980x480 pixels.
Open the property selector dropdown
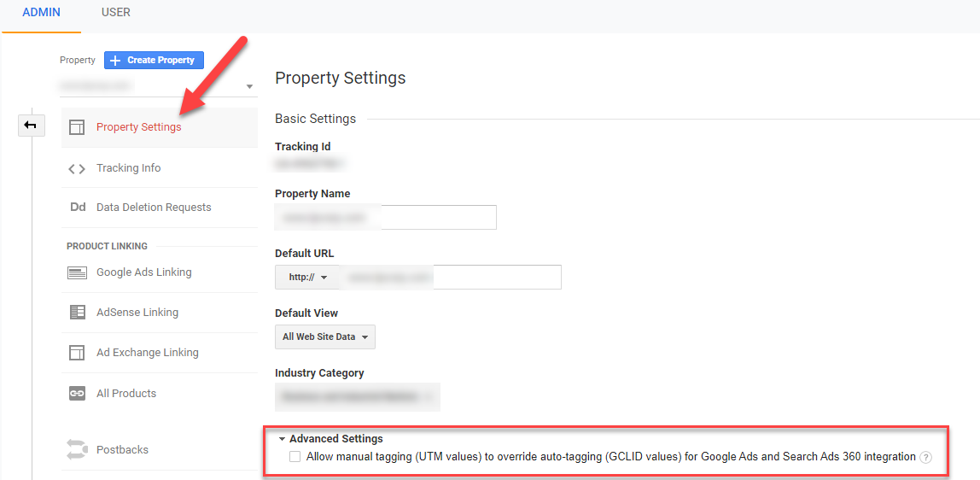click(249, 86)
